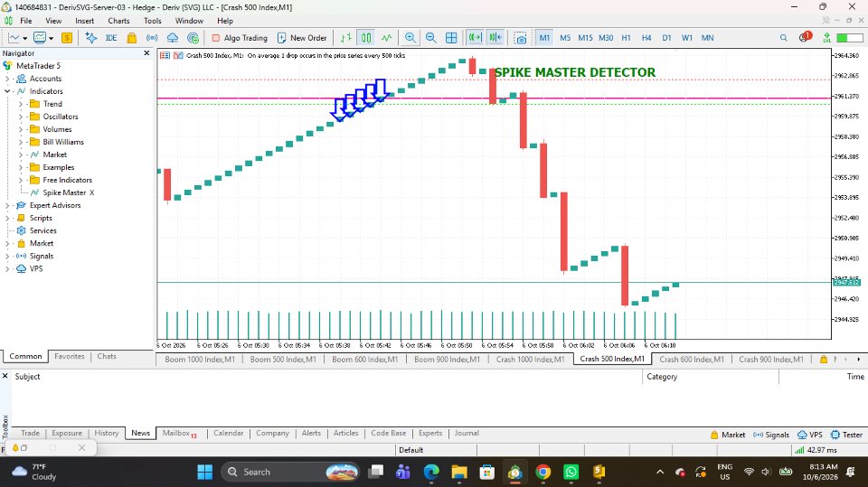Switch Navigator to Favorites tab

point(70,356)
